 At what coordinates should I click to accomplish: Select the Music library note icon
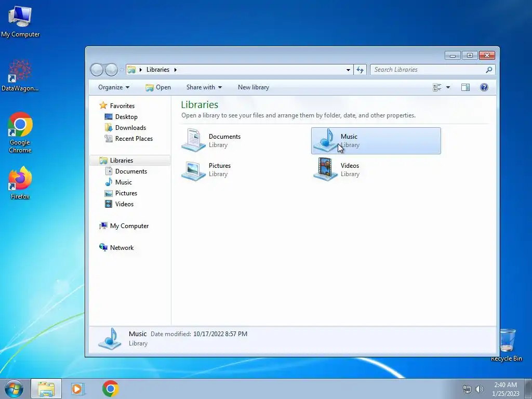point(325,140)
